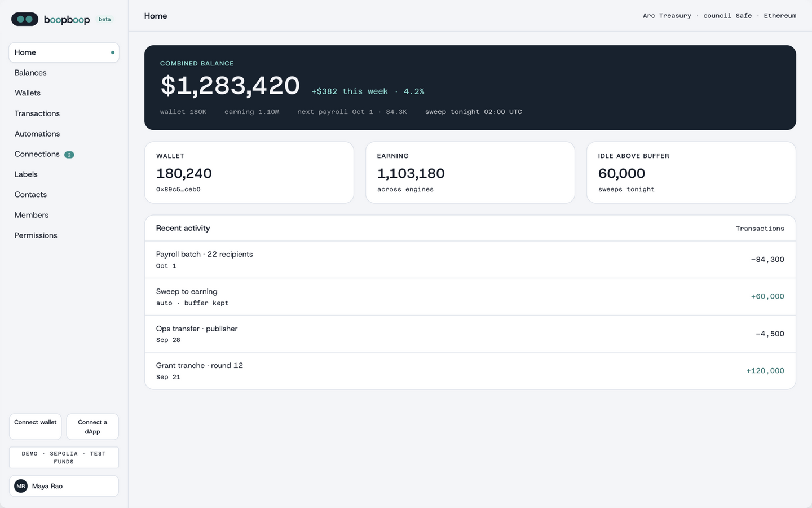Click the $1,283,420 combined balance figure
Viewport: 812px width, 508px height.
230,86
